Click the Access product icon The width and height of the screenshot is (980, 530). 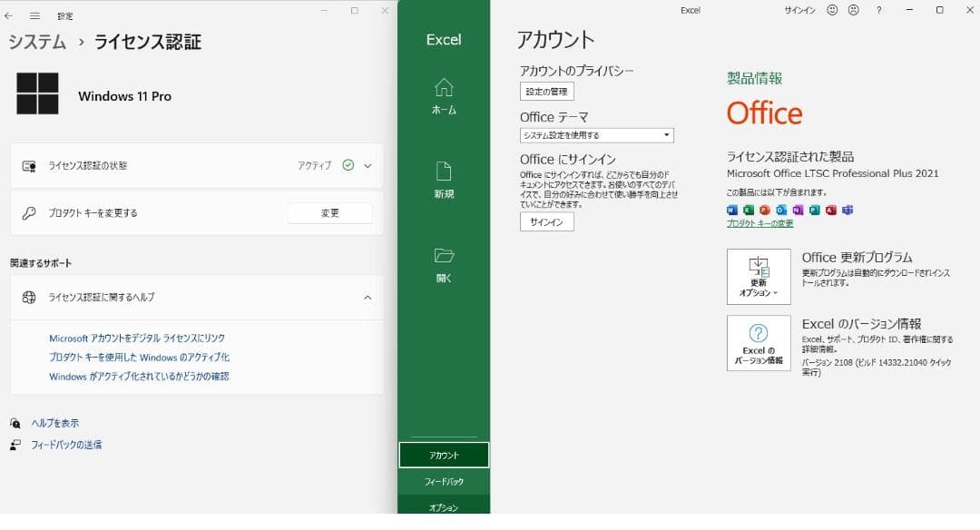pos(830,210)
